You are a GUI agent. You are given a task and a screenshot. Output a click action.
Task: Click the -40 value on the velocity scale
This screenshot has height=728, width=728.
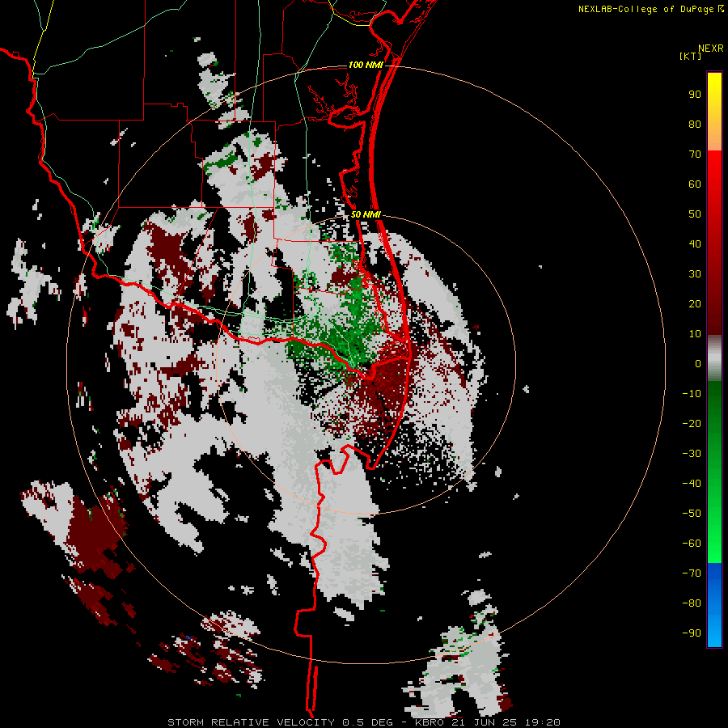[x=692, y=484]
